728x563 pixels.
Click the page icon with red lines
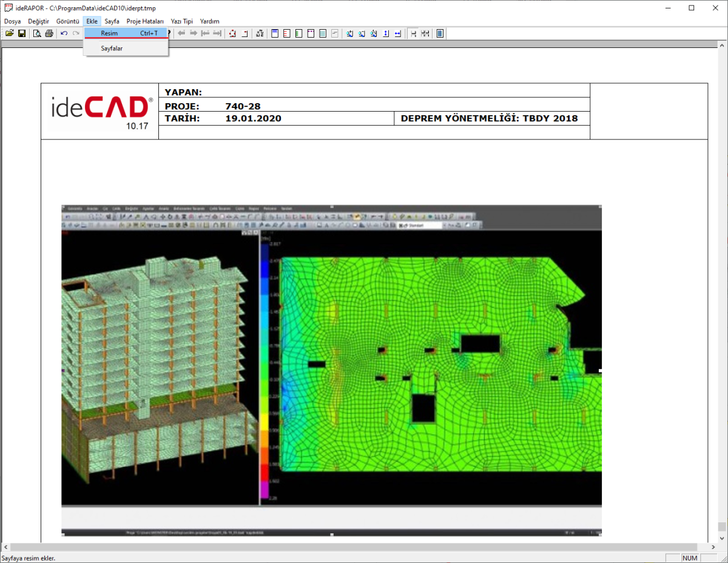tap(287, 33)
